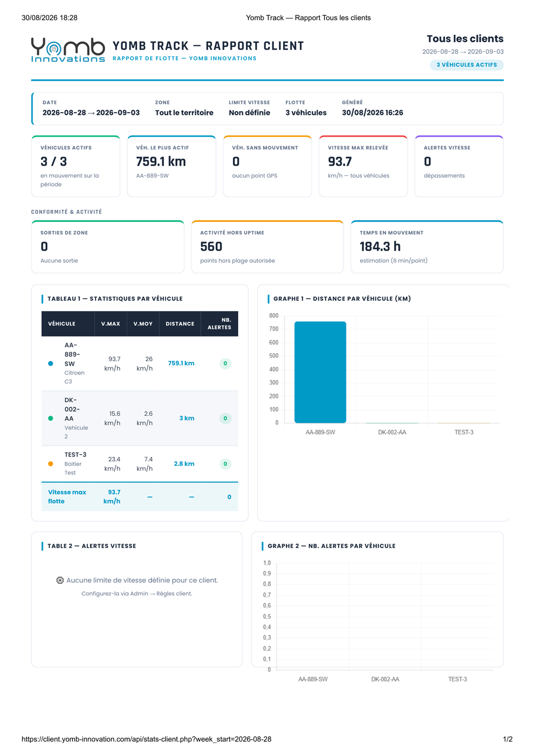The image size is (534, 756).
Task: Click the 'VITESSE MAX RELEVÉE' card
Action: tap(363, 166)
